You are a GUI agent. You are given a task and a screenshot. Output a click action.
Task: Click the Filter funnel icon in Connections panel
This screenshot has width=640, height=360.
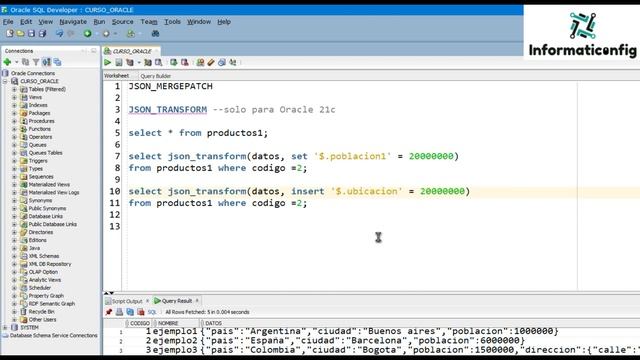point(36,62)
